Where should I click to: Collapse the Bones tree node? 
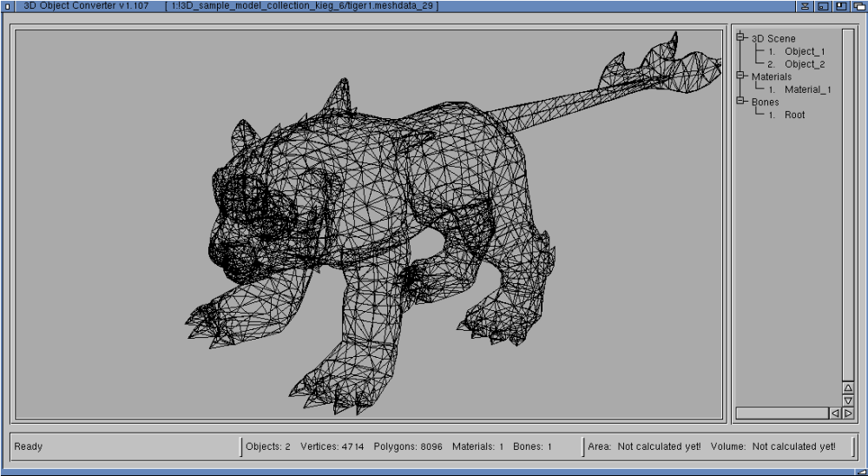click(740, 102)
